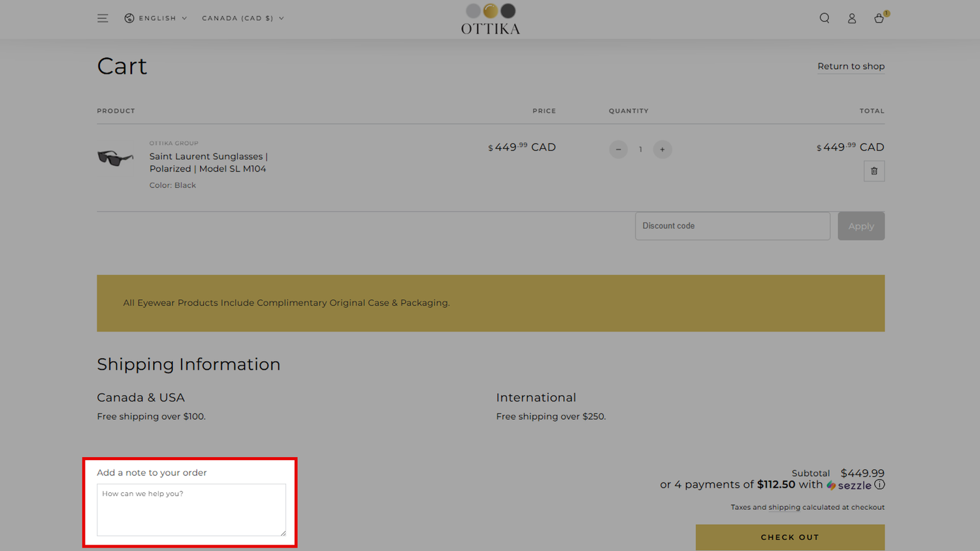Click the Check Out button
The image size is (980, 551).
click(789, 537)
